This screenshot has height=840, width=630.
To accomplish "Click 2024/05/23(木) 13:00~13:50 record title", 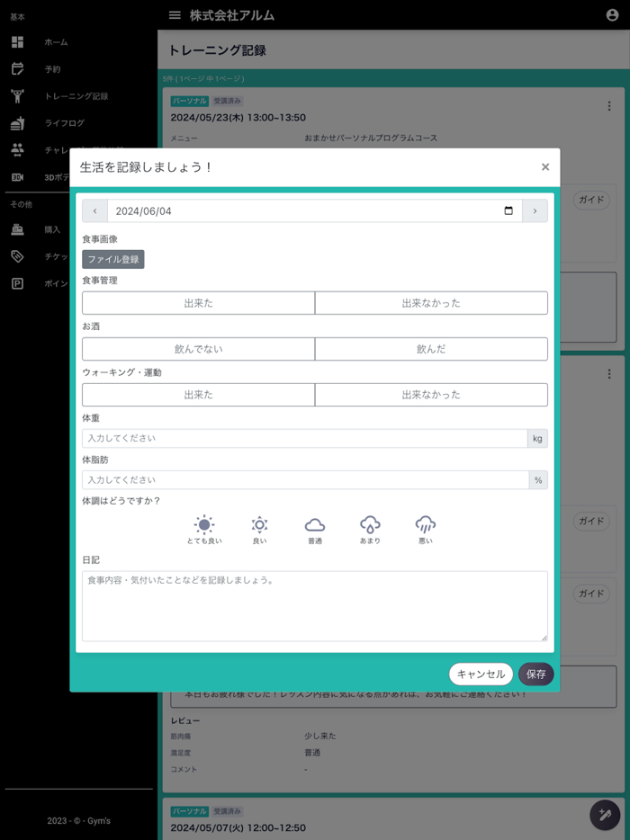I will [x=238, y=117].
